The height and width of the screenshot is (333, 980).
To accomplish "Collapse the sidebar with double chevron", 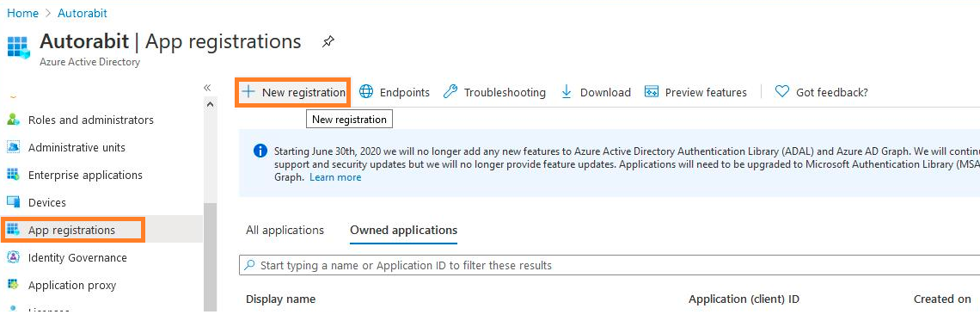I will point(207,88).
